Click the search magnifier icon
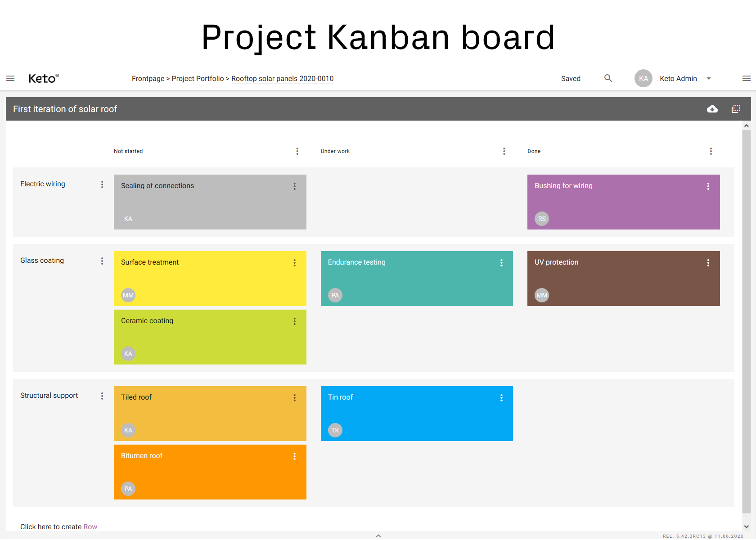 coord(608,78)
